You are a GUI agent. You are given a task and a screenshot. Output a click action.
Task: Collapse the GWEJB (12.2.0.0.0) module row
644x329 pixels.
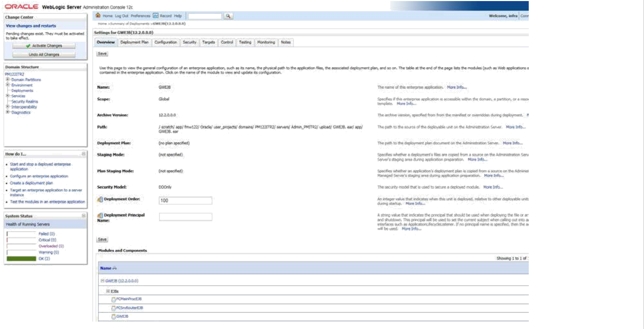coord(103,281)
